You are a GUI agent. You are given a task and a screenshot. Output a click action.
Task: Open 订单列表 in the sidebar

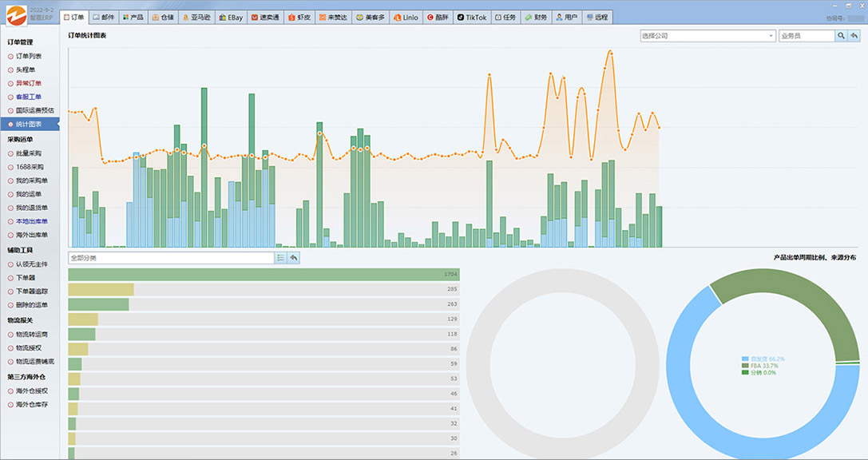[28, 56]
